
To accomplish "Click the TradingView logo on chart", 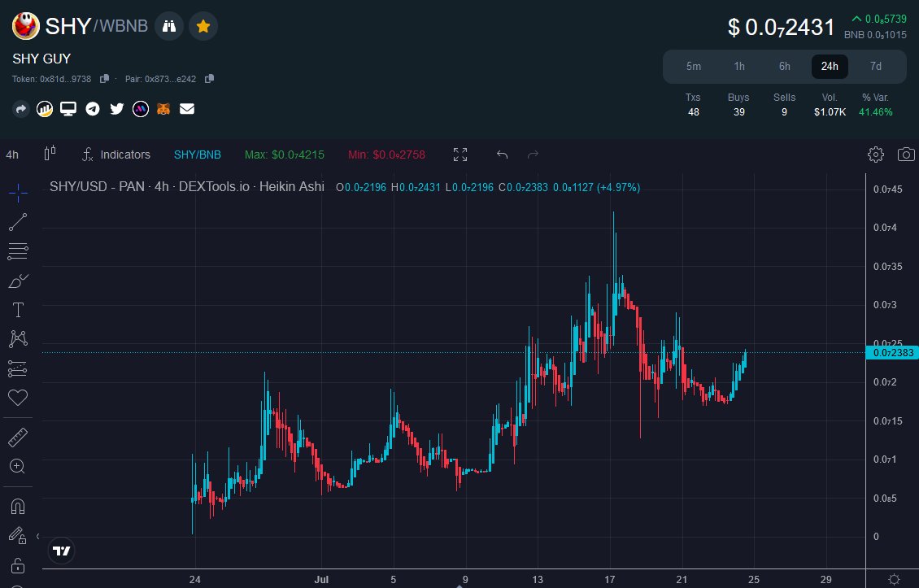I will (x=61, y=551).
